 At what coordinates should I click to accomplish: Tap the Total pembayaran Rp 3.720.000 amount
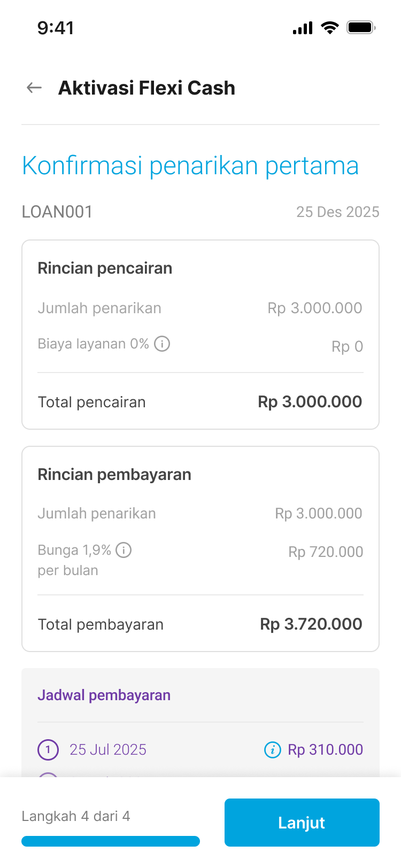[311, 624]
